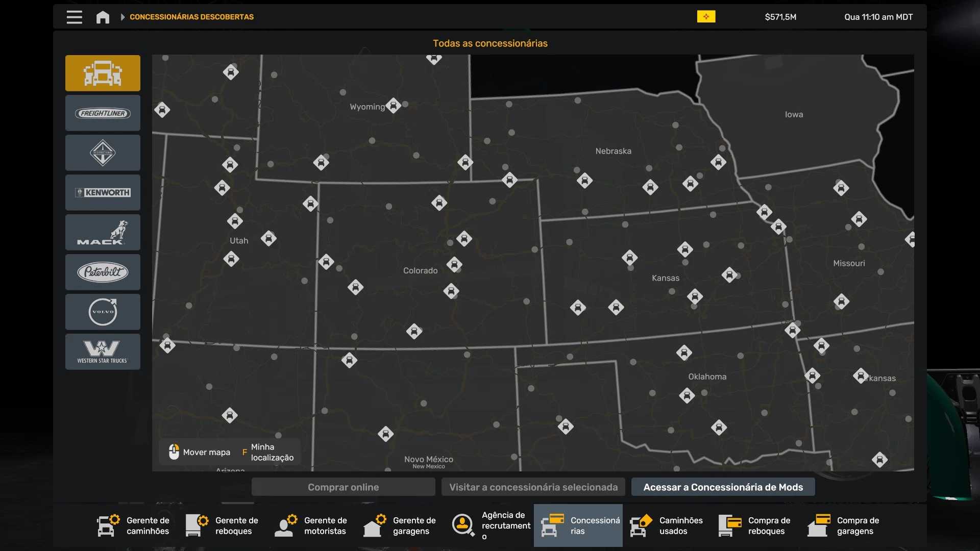Open the hamburger main menu
The width and height of the screenshot is (980, 551).
click(x=74, y=17)
